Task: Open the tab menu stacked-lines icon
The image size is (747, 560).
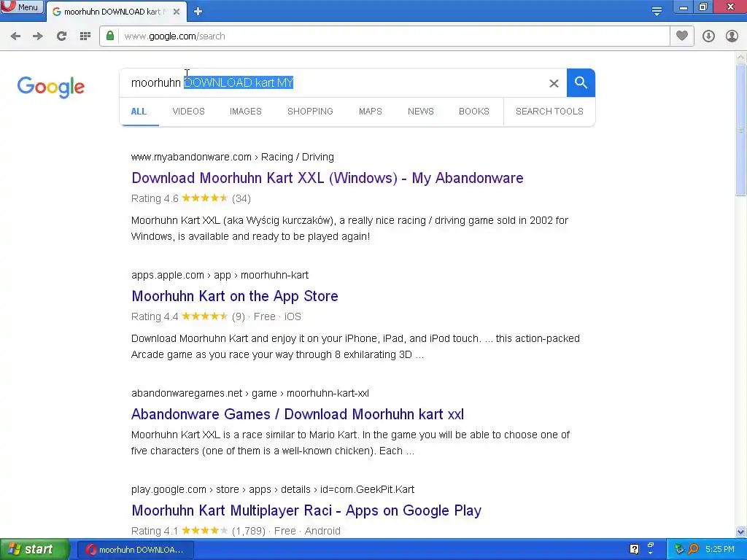Action: tap(657, 12)
